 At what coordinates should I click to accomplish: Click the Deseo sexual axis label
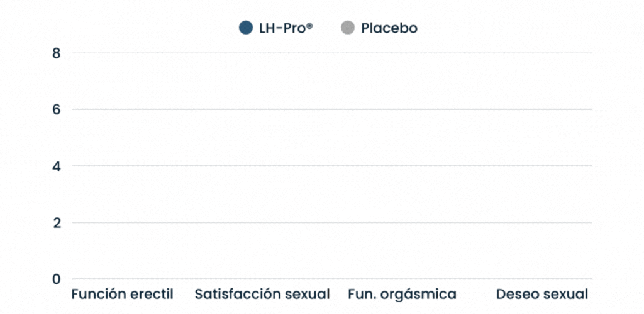[x=541, y=294]
